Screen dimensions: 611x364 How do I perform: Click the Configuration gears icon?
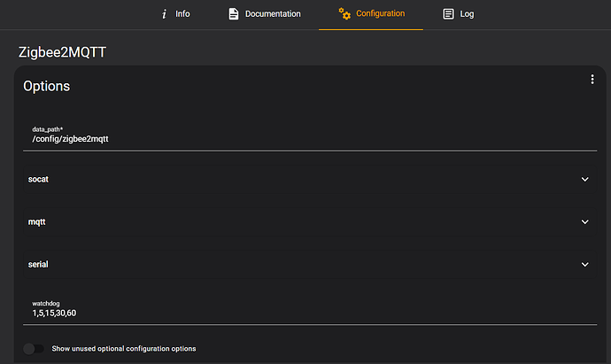click(344, 14)
